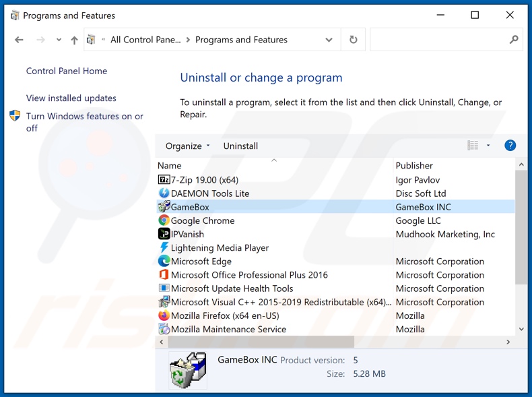
Task: Click the large GameBox icon in details pane
Action: (188, 370)
